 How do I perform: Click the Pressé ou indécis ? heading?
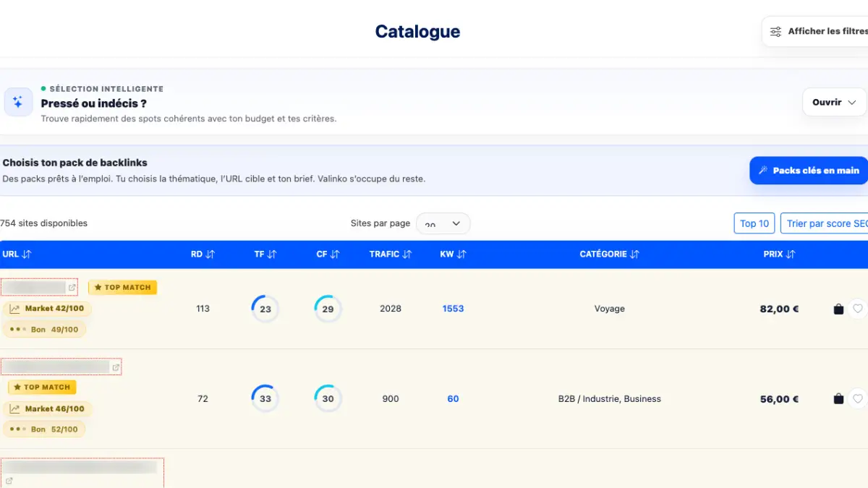(x=94, y=103)
